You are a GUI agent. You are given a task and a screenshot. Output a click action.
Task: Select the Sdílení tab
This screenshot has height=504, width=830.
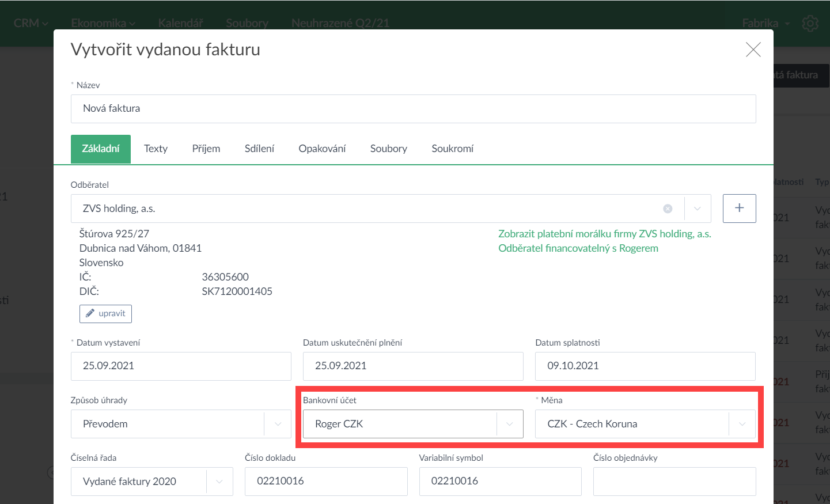coord(259,149)
